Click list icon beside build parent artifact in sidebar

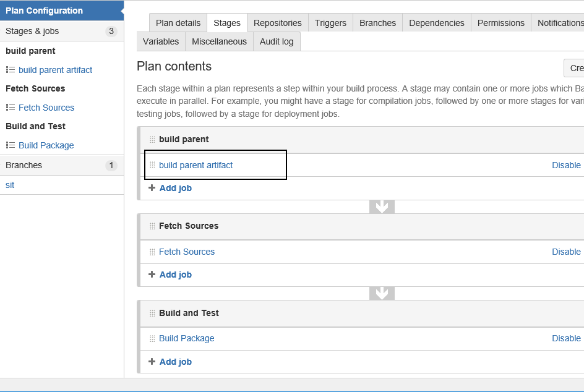tap(11, 70)
